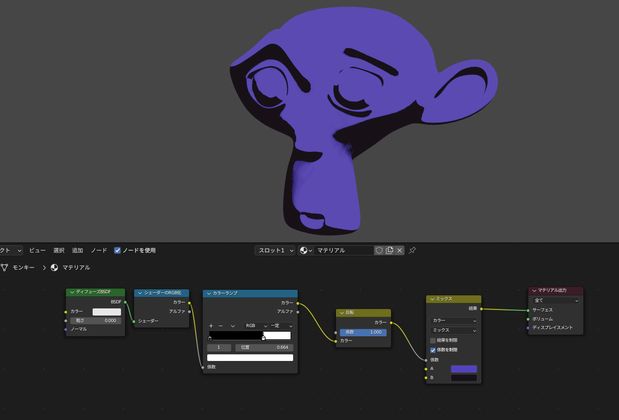Screen dimensions: 619x420
Task: Disable the checked clamp factor checkbox in Mix node
Action: click(x=433, y=350)
